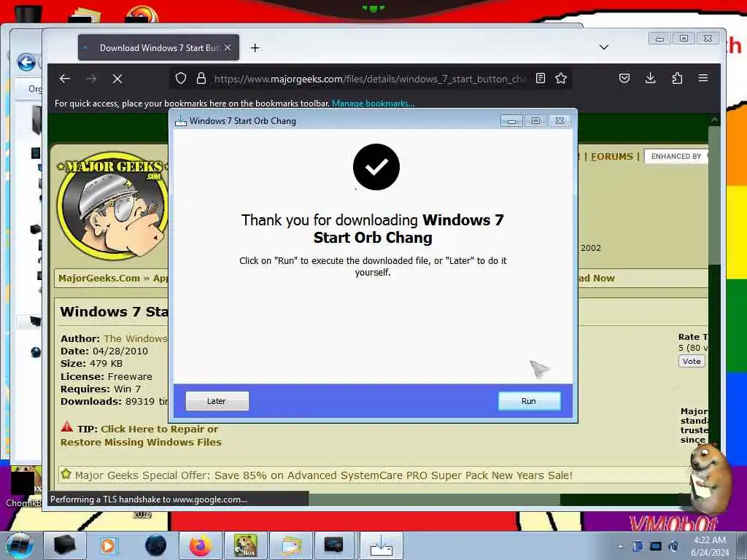Open the black monitor taskbar icon

(333, 545)
